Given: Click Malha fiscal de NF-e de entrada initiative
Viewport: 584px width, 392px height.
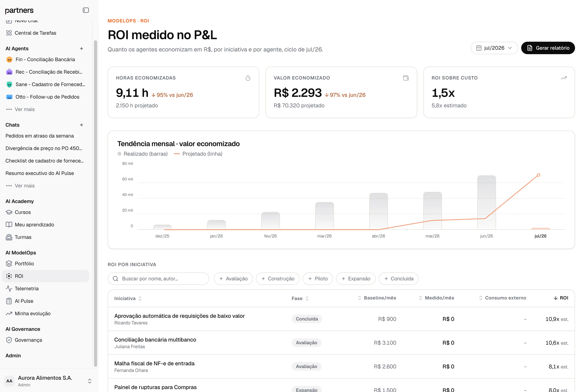Looking at the screenshot, I should (x=154, y=364).
